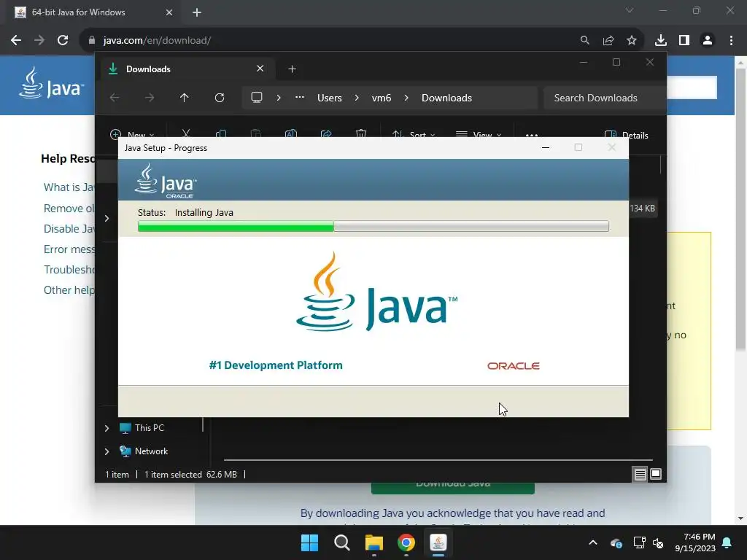Expand the This PC tree node

107,428
